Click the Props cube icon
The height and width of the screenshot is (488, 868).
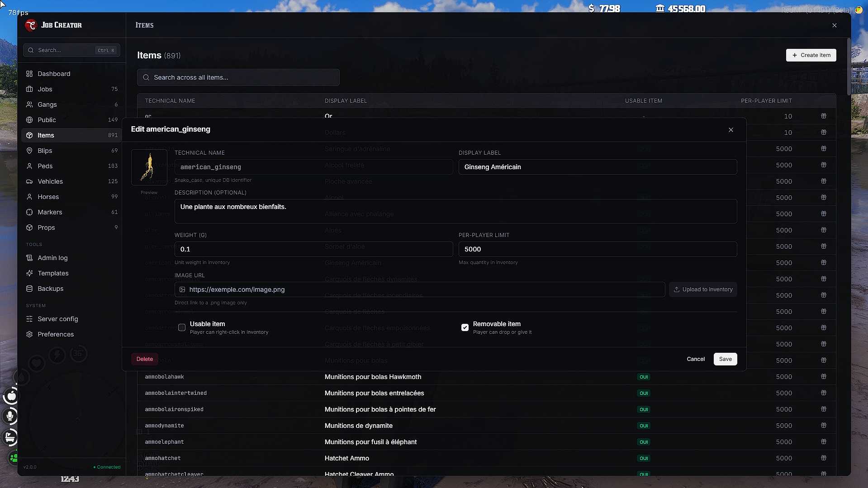[29, 227]
